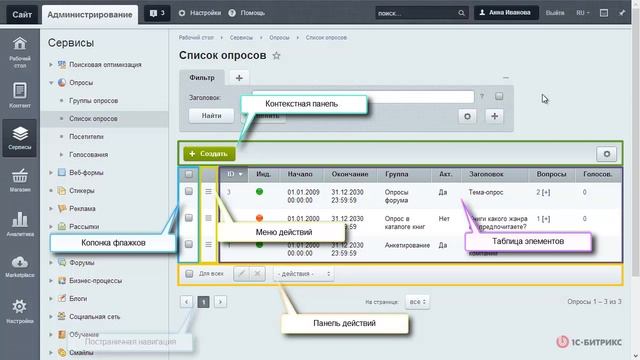Screen dimensions: 640x360
Task: Expand the Голосования tree node
Action: click(x=61, y=155)
